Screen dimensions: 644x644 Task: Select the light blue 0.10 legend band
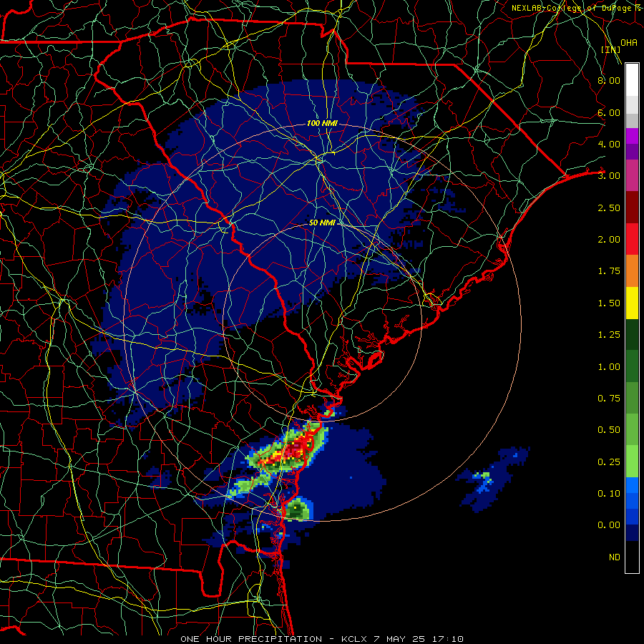632,485
